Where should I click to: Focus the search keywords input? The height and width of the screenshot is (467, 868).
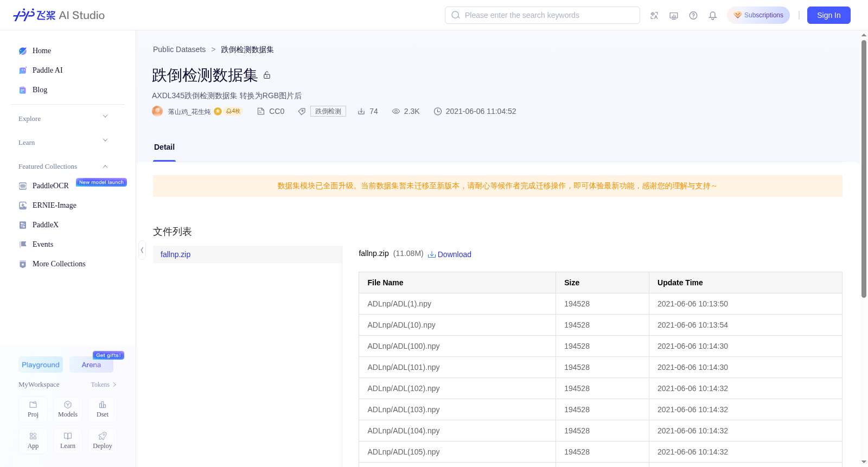coord(542,15)
